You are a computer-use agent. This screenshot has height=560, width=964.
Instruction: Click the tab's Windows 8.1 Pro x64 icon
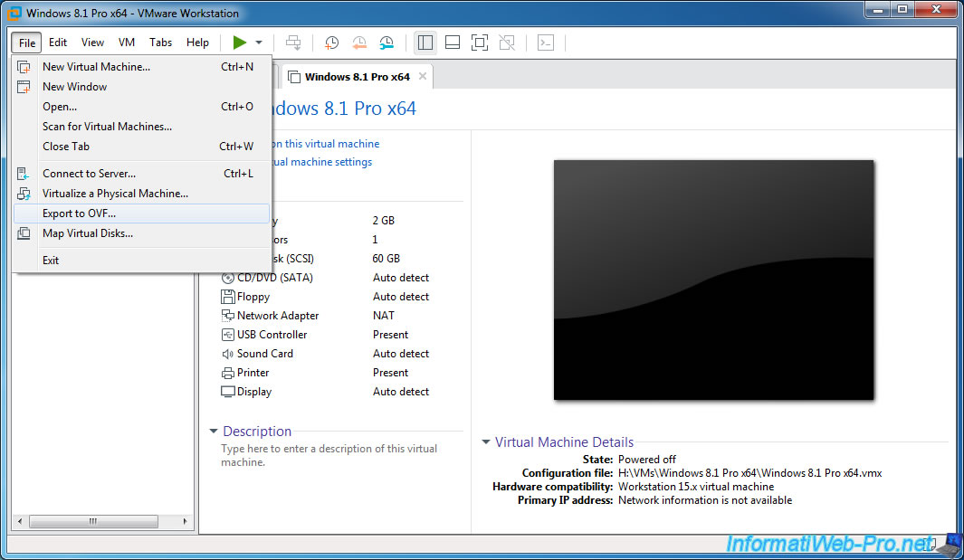(294, 77)
